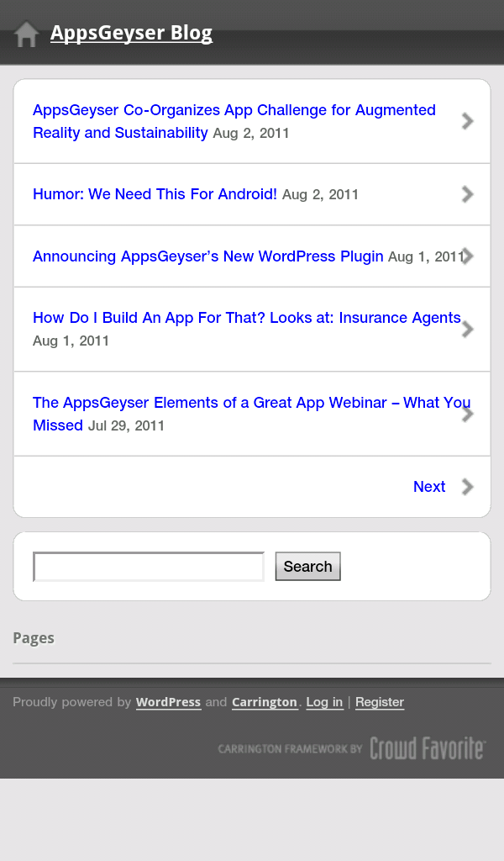Image resolution: width=504 pixels, height=861 pixels.
Task: Click the Register link in the footer
Action: [380, 702]
